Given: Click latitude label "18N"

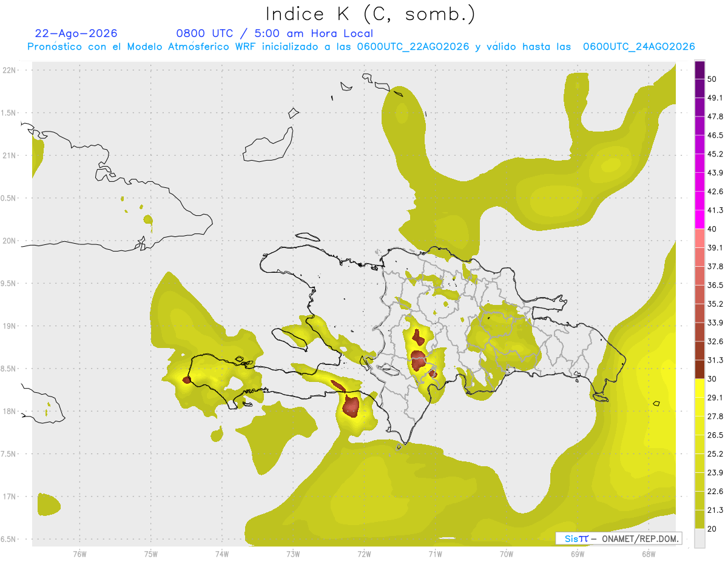Looking at the screenshot, I should click(9, 411).
